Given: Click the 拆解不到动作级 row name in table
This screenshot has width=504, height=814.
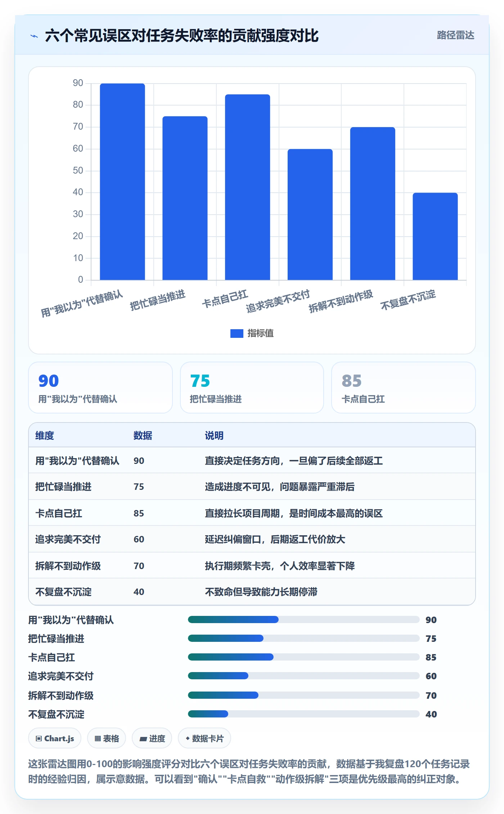Looking at the screenshot, I should (x=68, y=566).
